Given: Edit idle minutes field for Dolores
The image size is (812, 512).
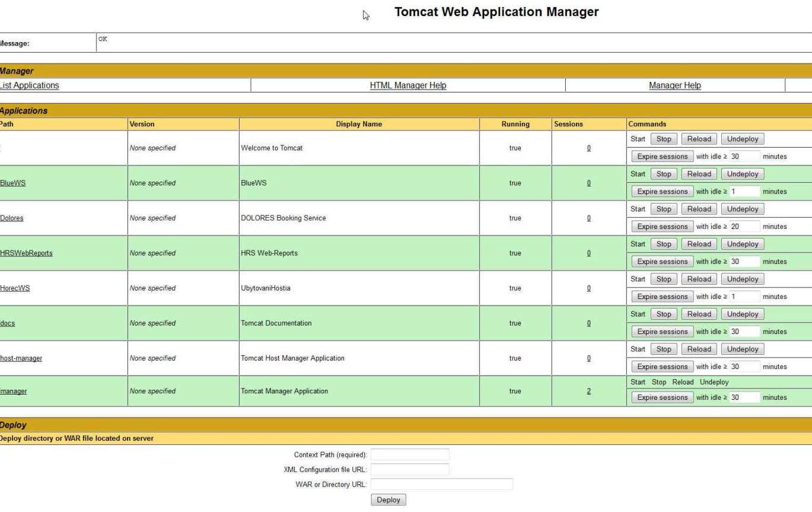Looking at the screenshot, I should (744, 227).
